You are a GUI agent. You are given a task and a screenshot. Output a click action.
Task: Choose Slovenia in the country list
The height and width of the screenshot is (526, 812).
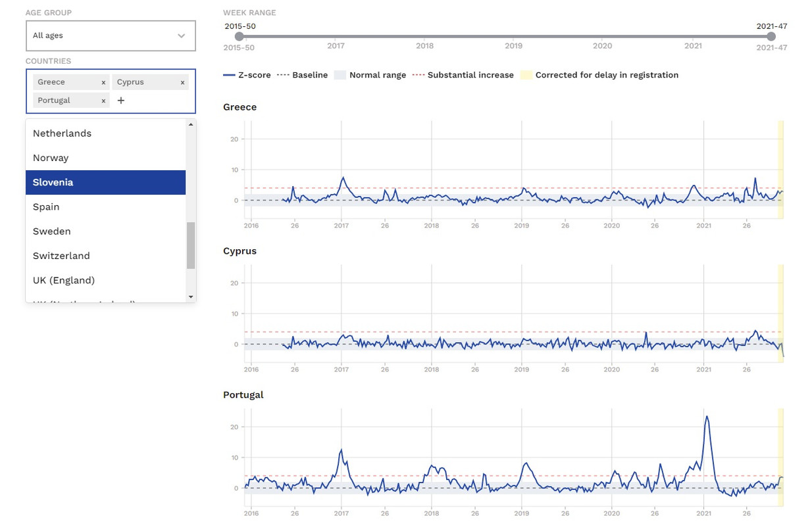[105, 182]
